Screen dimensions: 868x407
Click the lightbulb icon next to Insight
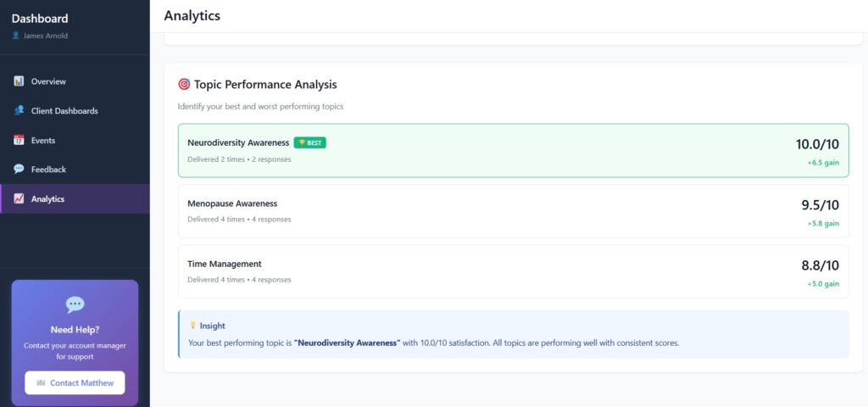[192, 326]
